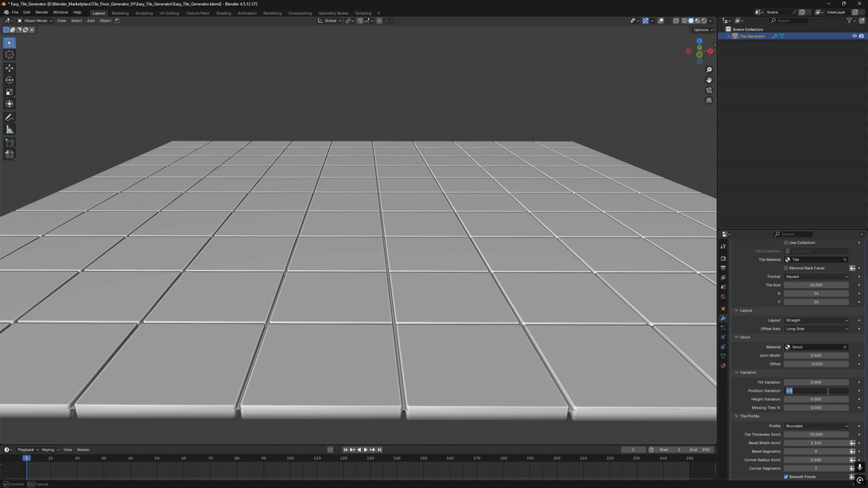This screenshot has width=868, height=488.
Task: Pick the Annotate tool
Action: [9, 117]
